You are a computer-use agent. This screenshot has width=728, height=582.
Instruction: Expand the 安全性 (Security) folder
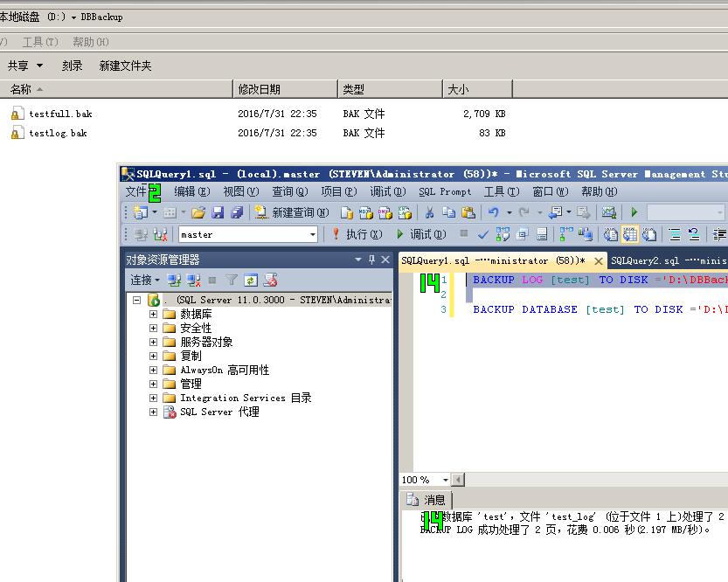[153, 328]
